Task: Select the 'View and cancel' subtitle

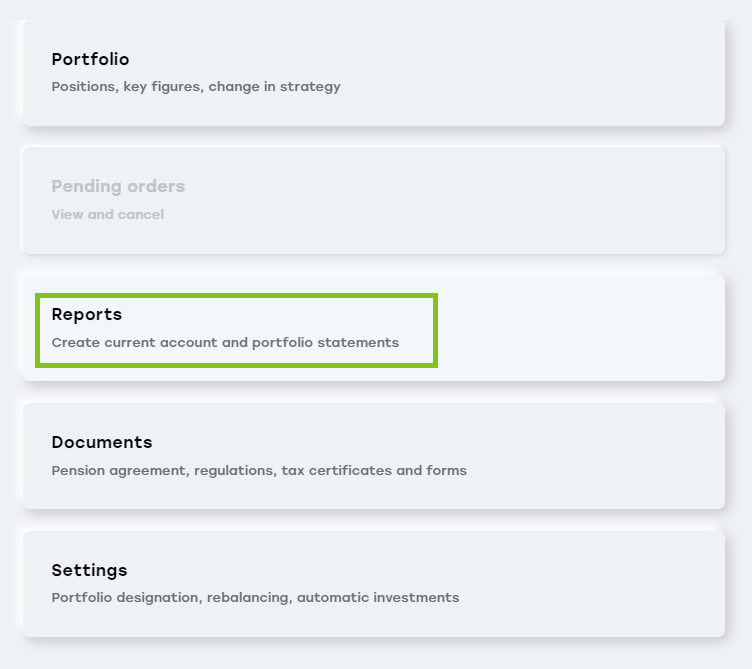Action: 107,215
